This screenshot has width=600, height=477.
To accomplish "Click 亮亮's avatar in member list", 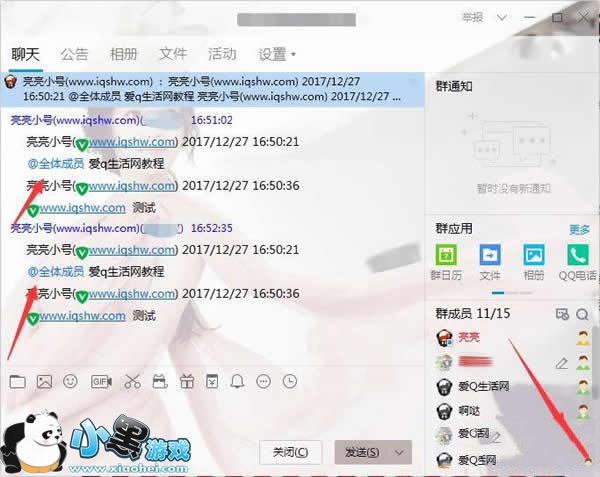I will click(445, 338).
